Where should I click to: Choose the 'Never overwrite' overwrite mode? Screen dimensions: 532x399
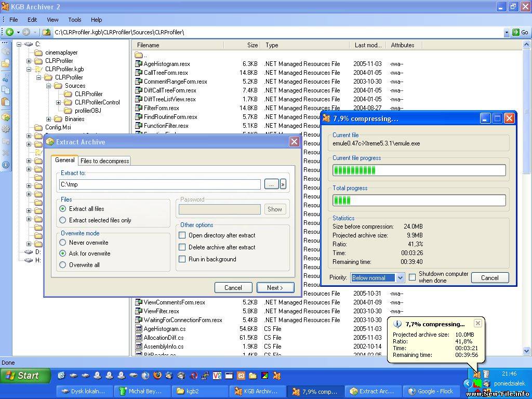tap(62, 242)
